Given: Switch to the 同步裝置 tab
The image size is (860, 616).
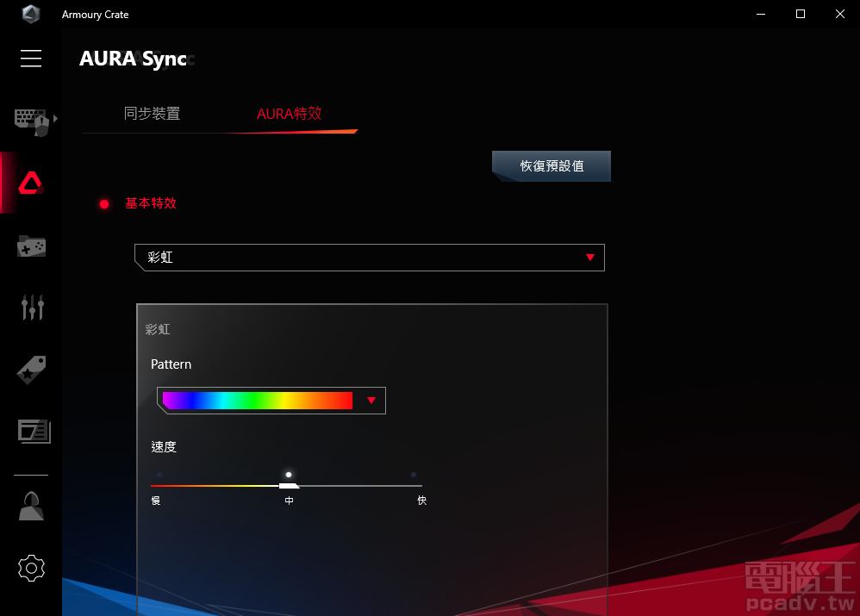Looking at the screenshot, I should pos(153,113).
